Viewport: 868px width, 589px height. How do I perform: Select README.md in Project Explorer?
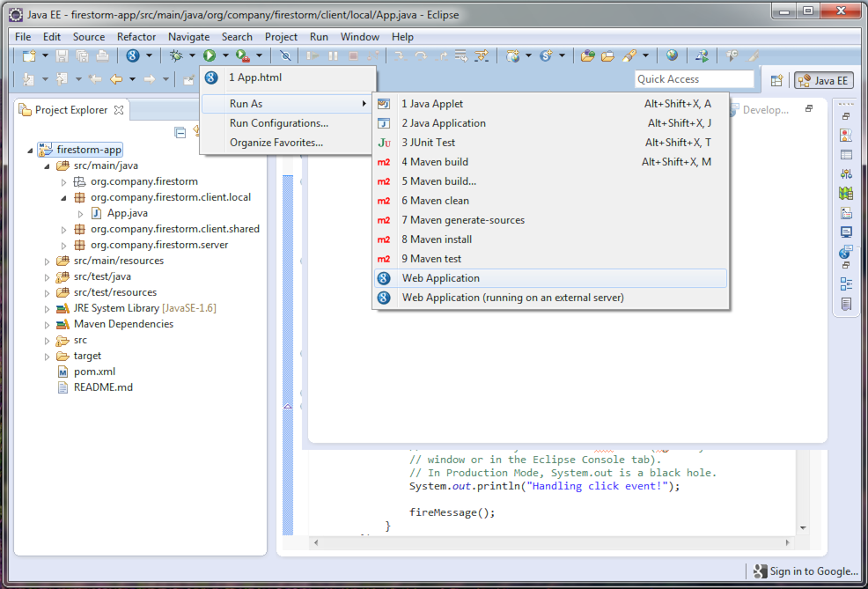point(103,387)
